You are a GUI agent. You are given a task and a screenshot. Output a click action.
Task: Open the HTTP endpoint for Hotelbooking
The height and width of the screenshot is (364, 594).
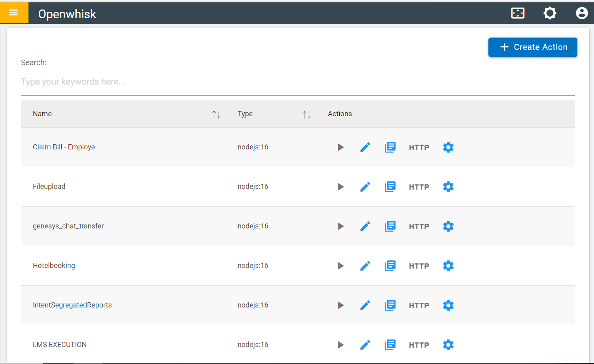[419, 266]
